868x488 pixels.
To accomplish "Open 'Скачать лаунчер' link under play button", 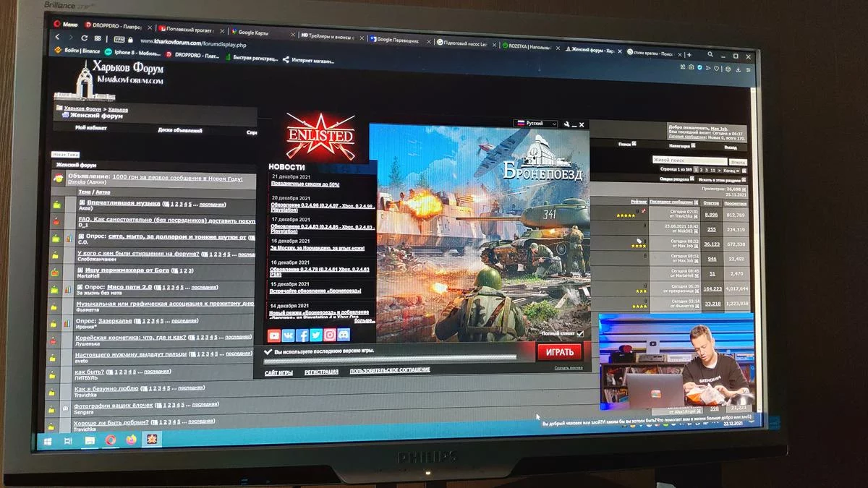I will click(568, 367).
